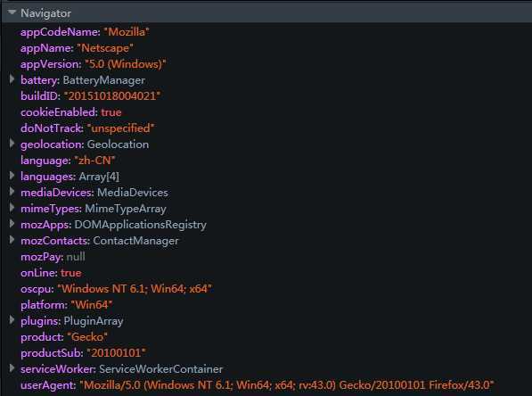Click the ServiceWorkerContainer value text
The height and width of the screenshot is (396, 532).
161,369
